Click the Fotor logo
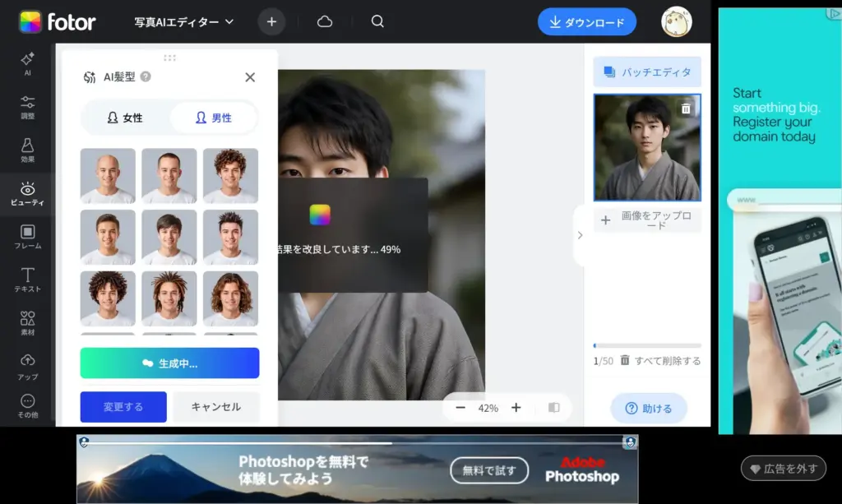Image resolution: width=842 pixels, height=504 pixels. (57, 22)
